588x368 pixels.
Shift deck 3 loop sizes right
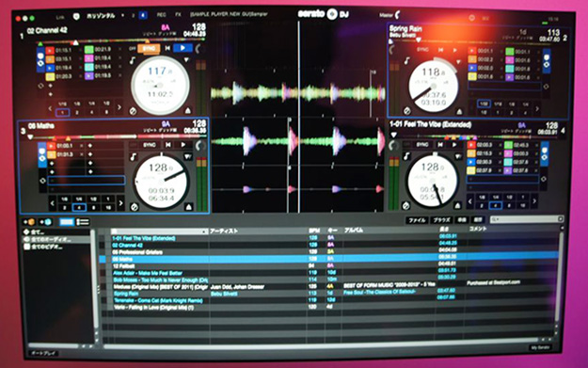(120, 203)
